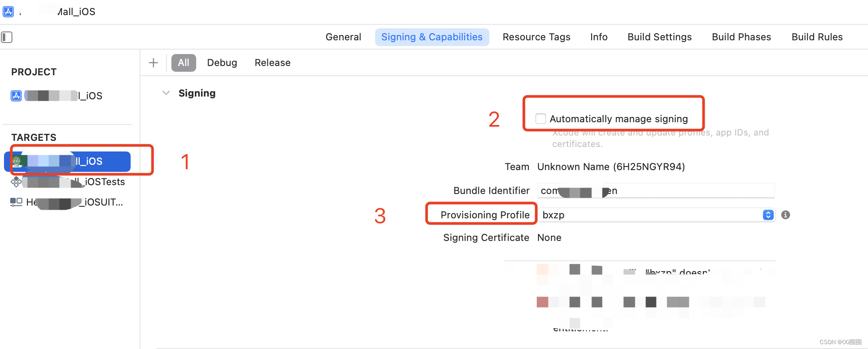
Task: Enable Automatically manage signing checkbox
Action: pyautogui.click(x=540, y=119)
